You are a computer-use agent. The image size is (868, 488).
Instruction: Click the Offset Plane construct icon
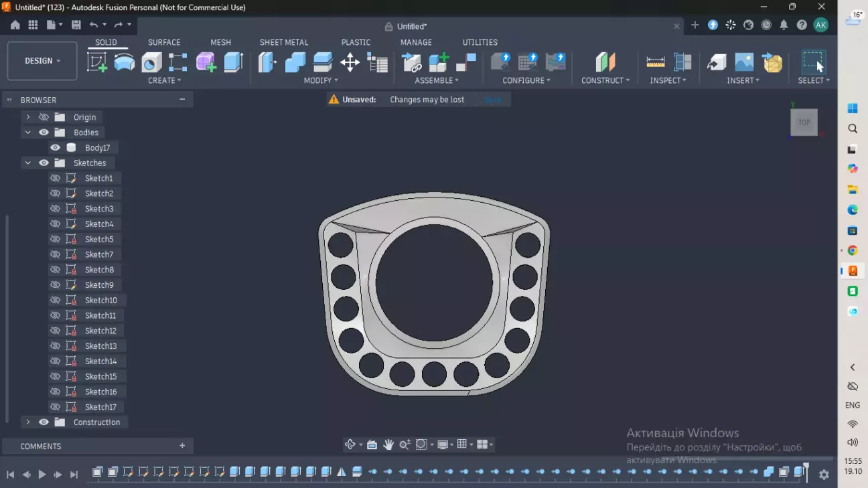click(x=605, y=62)
